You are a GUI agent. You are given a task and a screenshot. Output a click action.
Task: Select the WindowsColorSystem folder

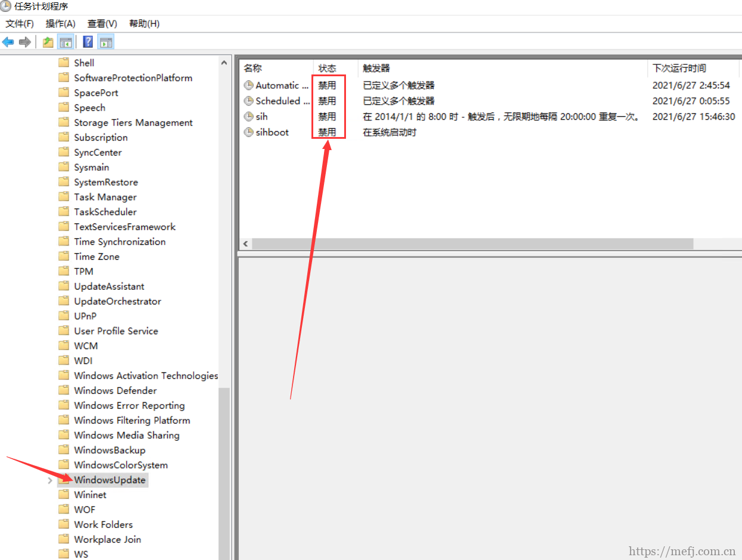pos(121,465)
